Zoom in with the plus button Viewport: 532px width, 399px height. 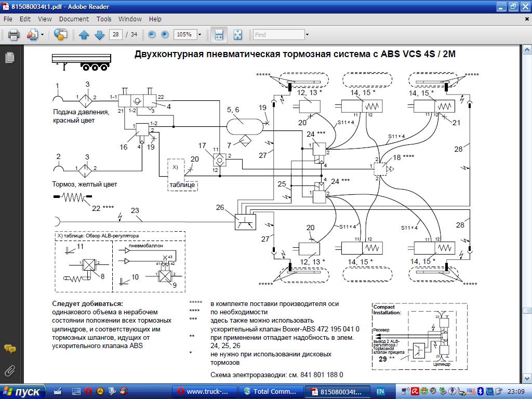pyautogui.click(x=165, y=34)
